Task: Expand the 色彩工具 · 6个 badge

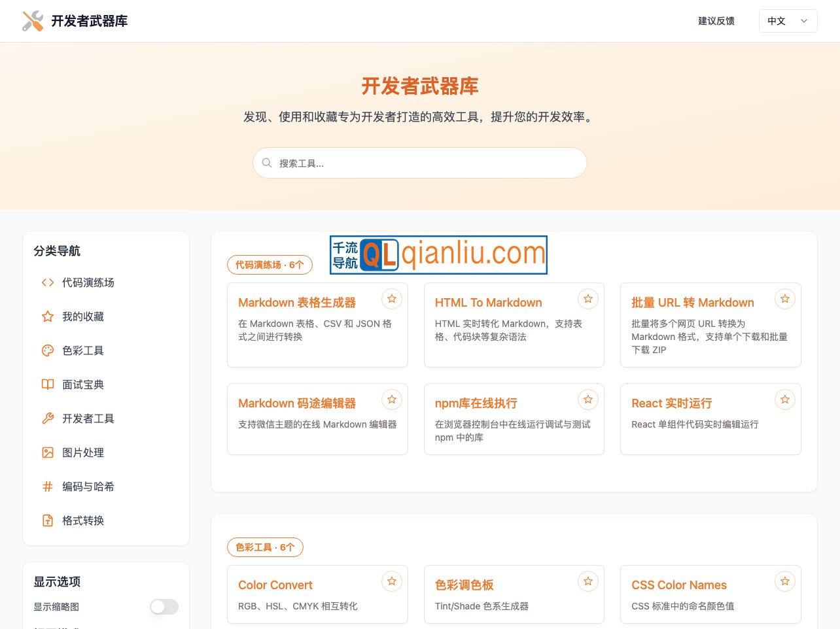Action: click(265, 547)
